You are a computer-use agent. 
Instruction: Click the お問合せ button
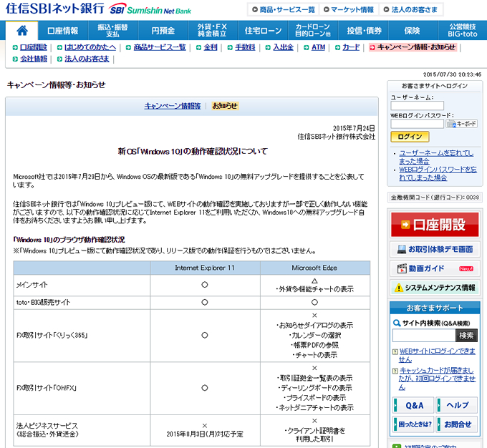click(457, 424)
